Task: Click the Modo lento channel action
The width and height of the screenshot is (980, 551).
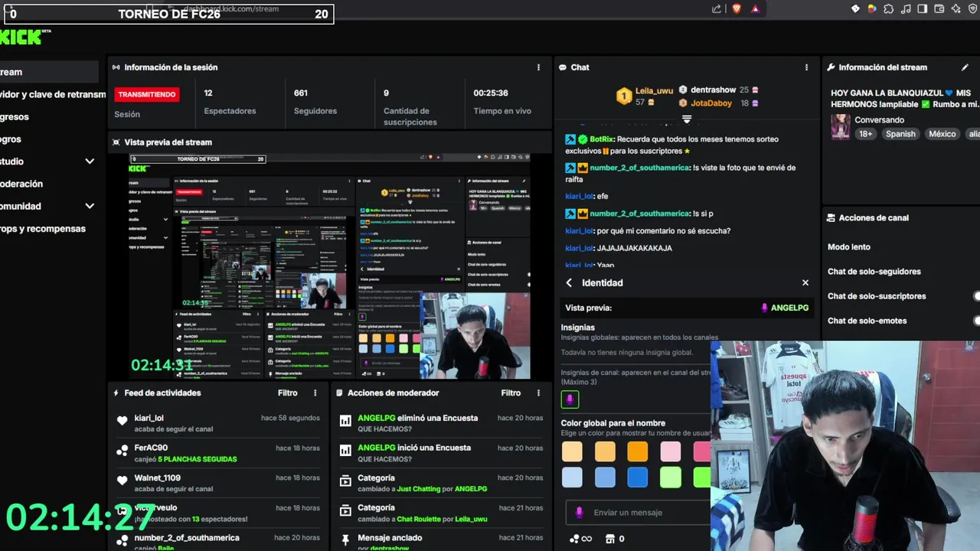Action: (849, 247)
